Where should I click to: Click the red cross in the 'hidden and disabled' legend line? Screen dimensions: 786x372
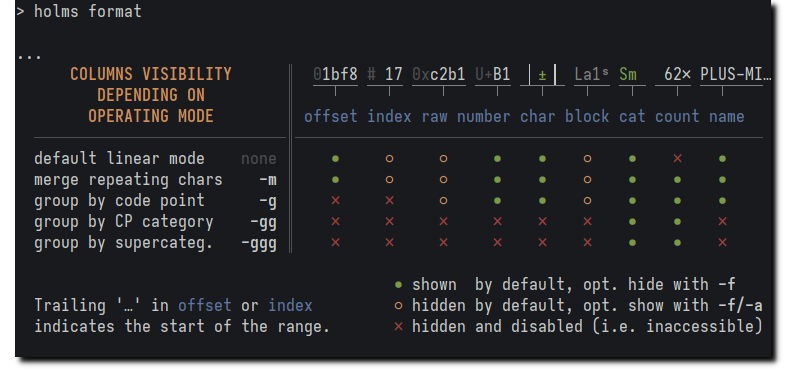pyautogui.click(x=399, y=327)
